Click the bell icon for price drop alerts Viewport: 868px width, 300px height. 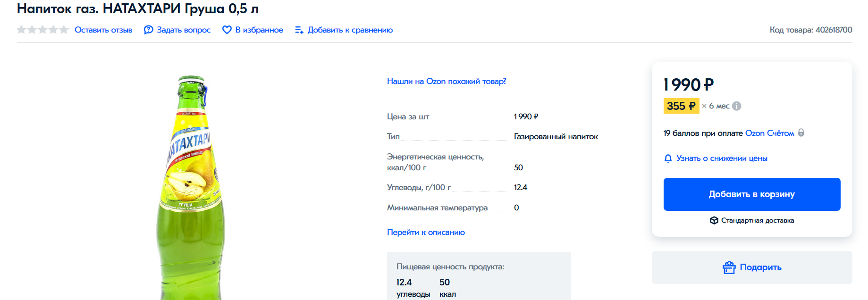(x=668, y=158)
